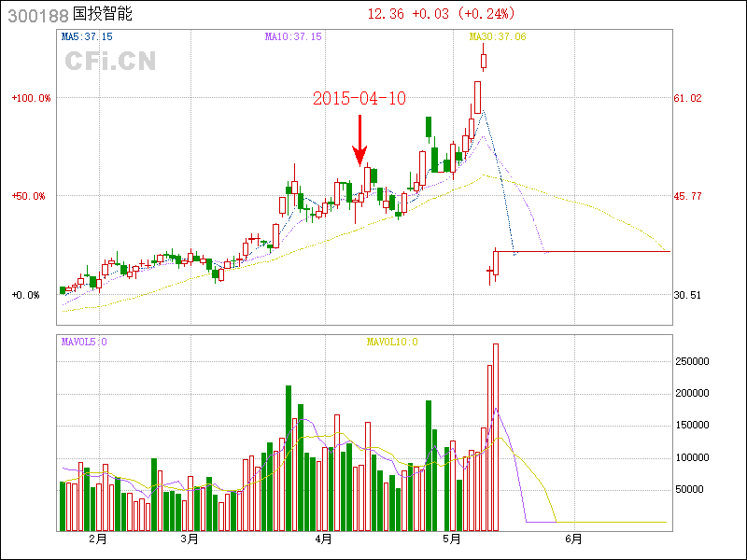This screenshot has width=747, height=560.
Task: Jump to 2月 on time axis
Action: pyautogui.click(x=96, y=539)
